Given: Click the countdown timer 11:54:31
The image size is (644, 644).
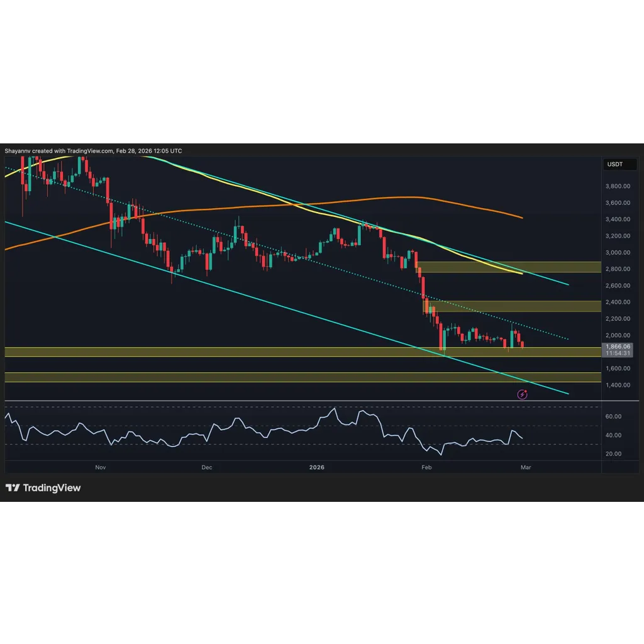Looking at the screenshot, I should 618,353.
